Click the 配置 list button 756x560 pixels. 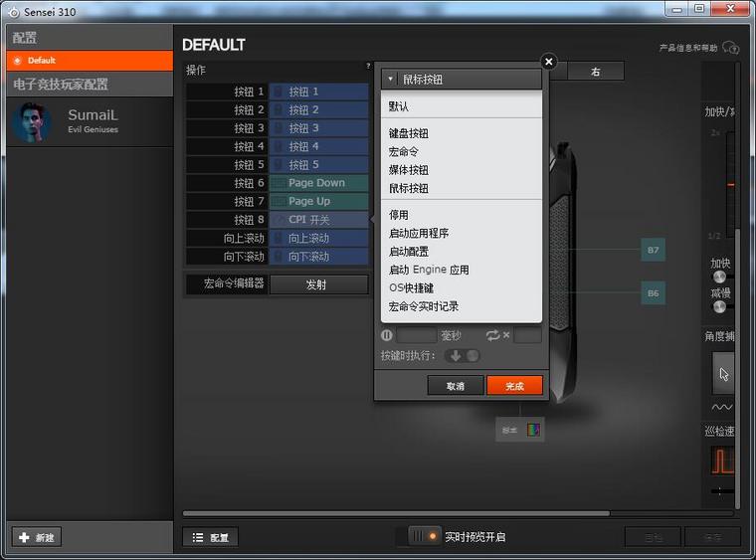pyautogui.click(x=210, y=537)
